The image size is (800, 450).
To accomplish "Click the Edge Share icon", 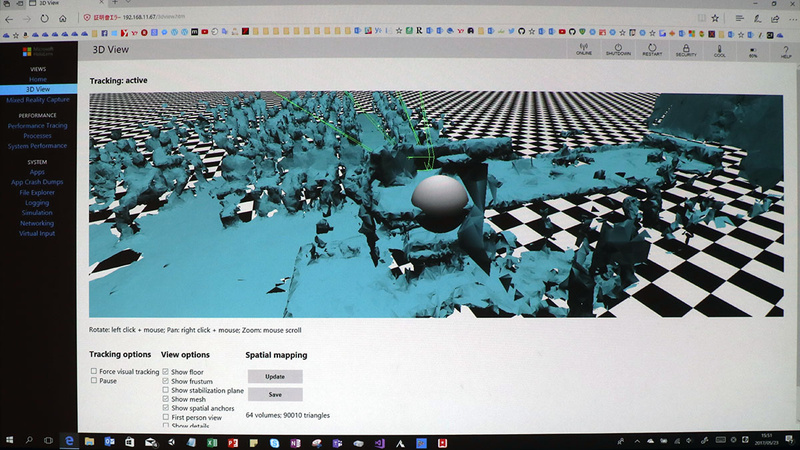I will pyautogui.click(x=775, y=19).
